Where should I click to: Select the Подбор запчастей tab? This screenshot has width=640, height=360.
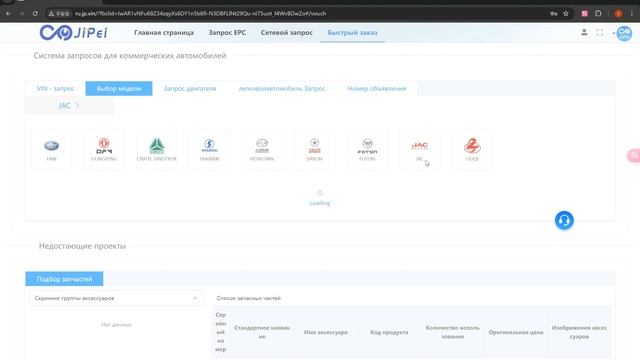(64, 279)
